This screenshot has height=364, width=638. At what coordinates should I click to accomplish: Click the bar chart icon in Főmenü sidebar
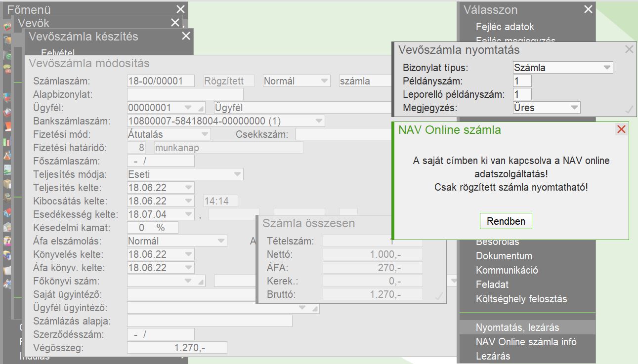pyautogui.click(x=7, y=142)
